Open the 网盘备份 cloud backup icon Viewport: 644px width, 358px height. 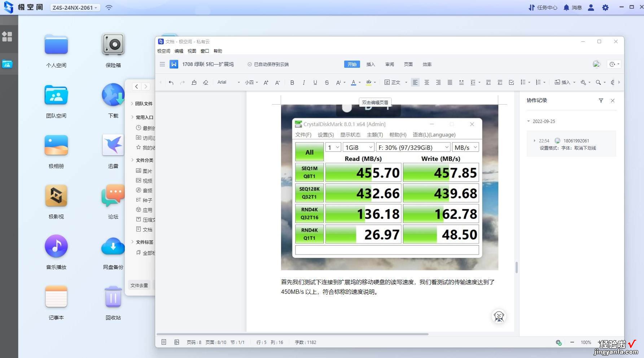pyautogui.click(x=113, y=247)
